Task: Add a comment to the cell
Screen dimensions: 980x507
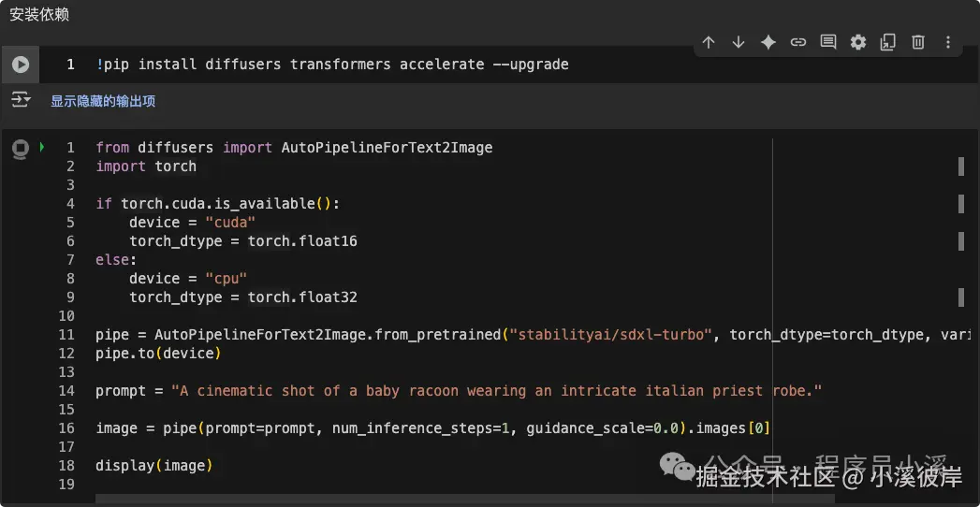Action: point(828,42)
